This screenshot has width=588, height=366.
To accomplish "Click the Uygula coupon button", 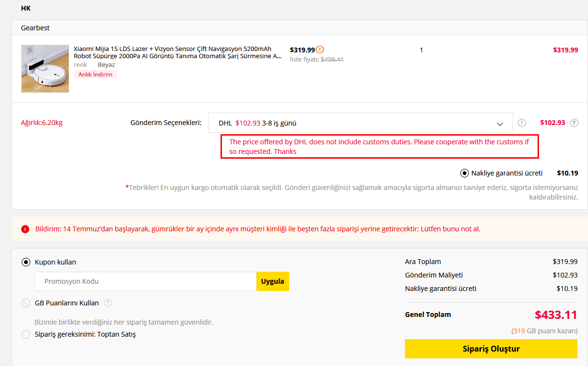I will [272, 281].
